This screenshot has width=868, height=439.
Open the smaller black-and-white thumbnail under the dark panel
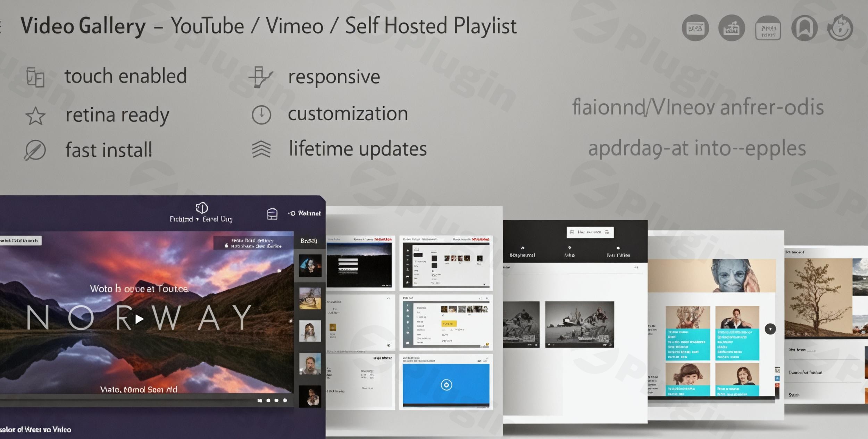click(x=521, y=324)
